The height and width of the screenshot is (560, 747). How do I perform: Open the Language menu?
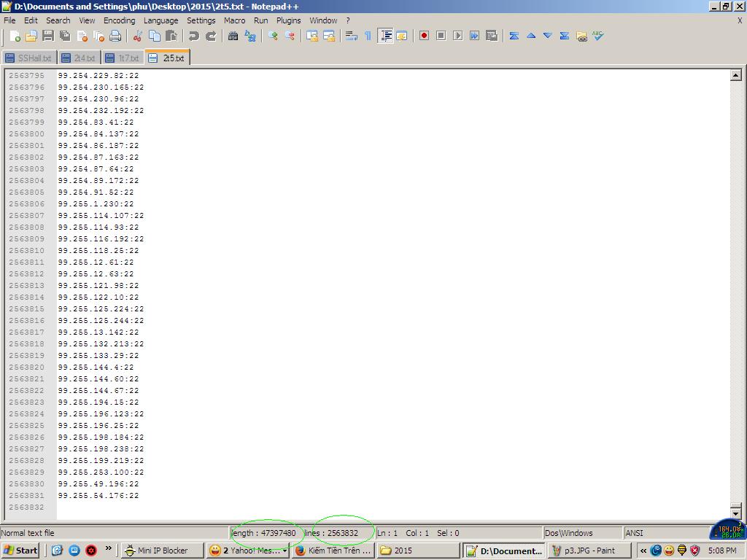coord(160,20)
